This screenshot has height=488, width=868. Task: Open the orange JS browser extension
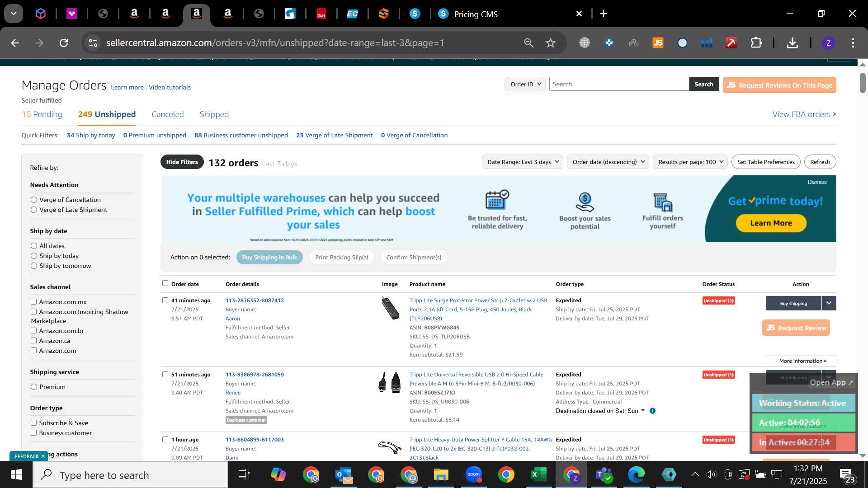658,43
